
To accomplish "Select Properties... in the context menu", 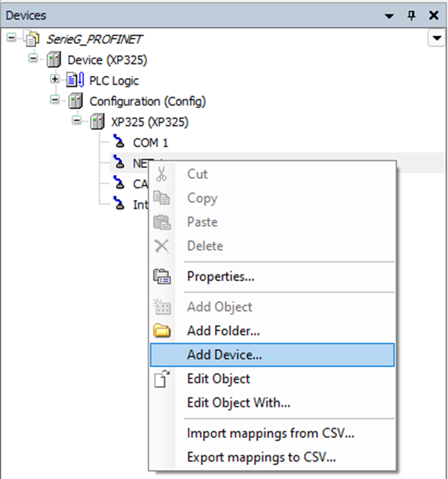I will point(220,276).
